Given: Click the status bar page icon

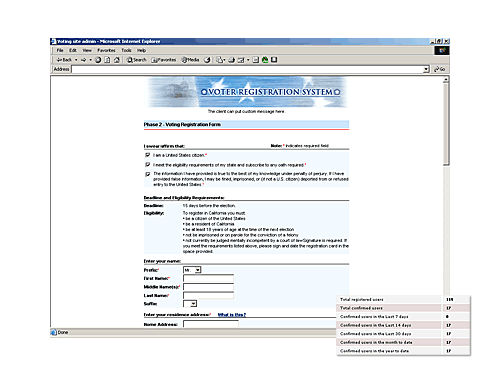Looking at the screenshot, I should point(54,332).
